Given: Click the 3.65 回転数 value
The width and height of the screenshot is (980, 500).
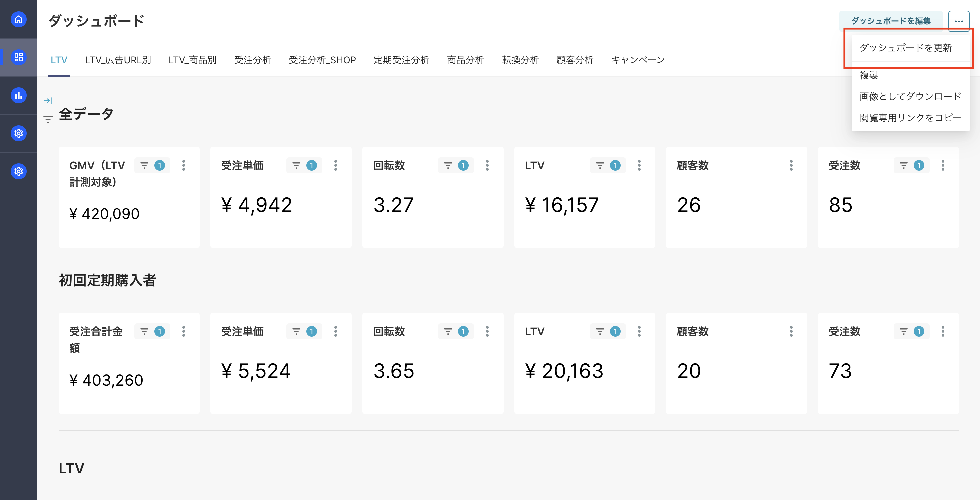Looking at the screenshot, I should coord(394,371).
